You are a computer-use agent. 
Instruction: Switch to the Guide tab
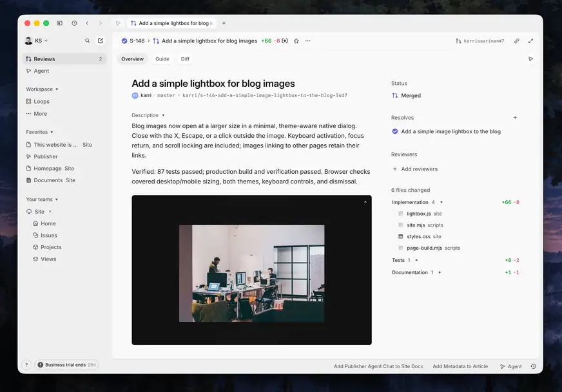point(162,59)
